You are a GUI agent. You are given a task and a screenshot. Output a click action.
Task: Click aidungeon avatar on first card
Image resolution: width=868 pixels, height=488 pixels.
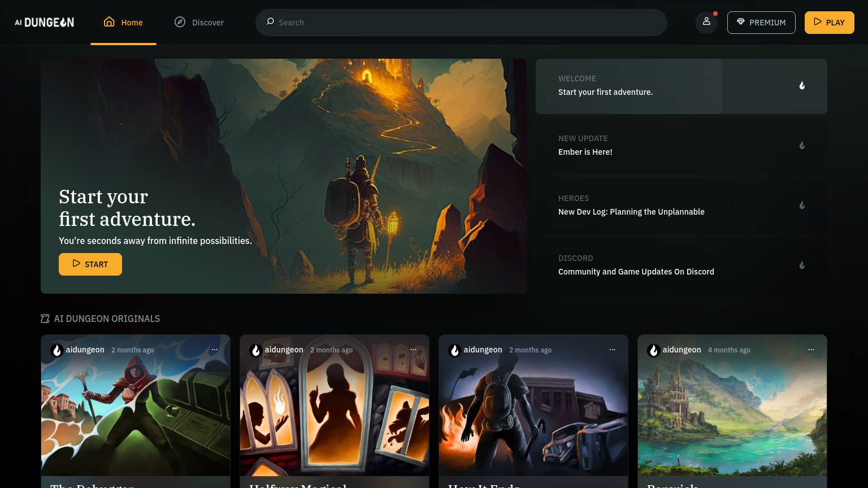(57, 350)
